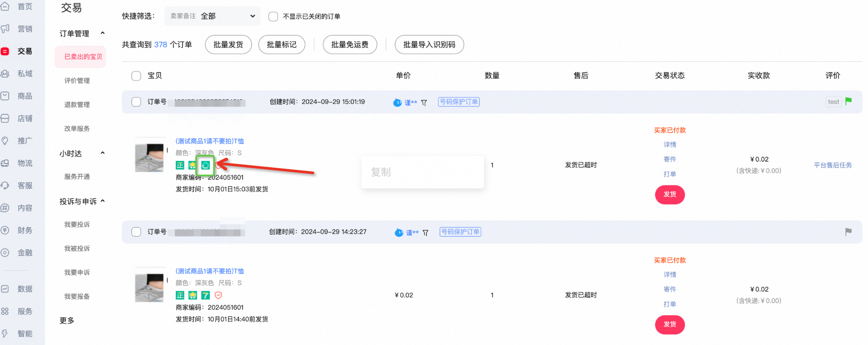Click green 正 badge in first order item
Screen dimensions: 868x345
pyautogui.click(x=180, y=165)
